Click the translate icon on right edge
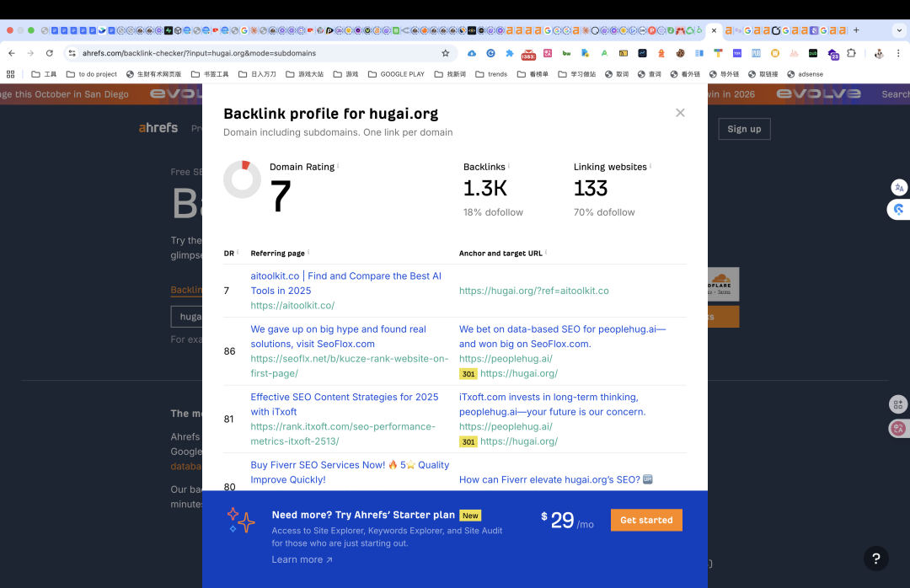The image size is (910, 588). 899,187
